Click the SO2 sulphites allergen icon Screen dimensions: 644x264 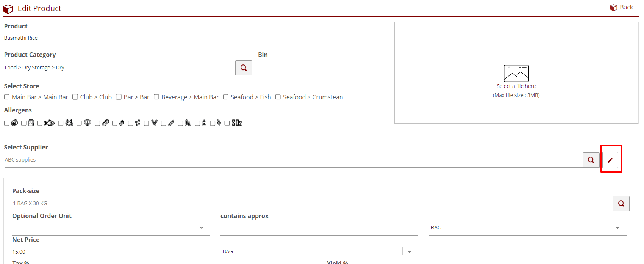(x=237, y=123)
